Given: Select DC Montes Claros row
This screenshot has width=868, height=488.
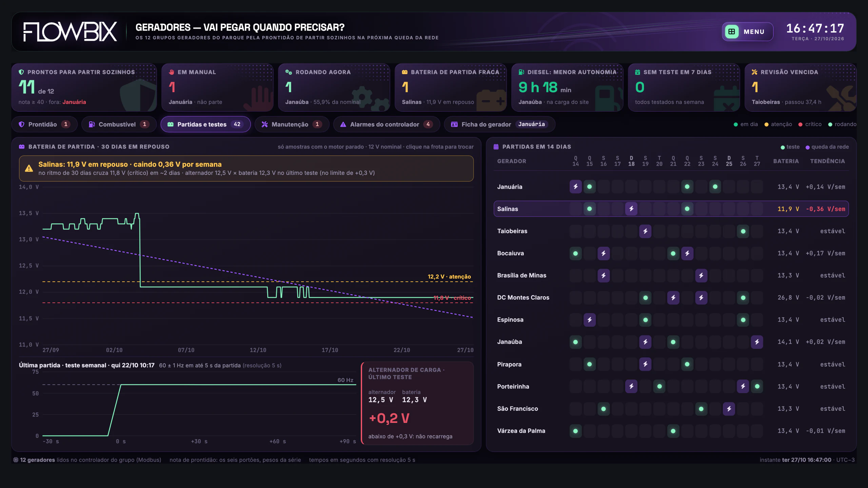Looking at the screenshot, I should tap(671, 298).
